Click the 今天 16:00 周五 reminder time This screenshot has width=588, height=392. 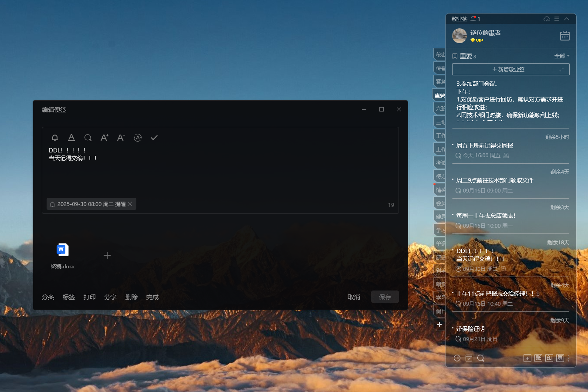point(481,155)
